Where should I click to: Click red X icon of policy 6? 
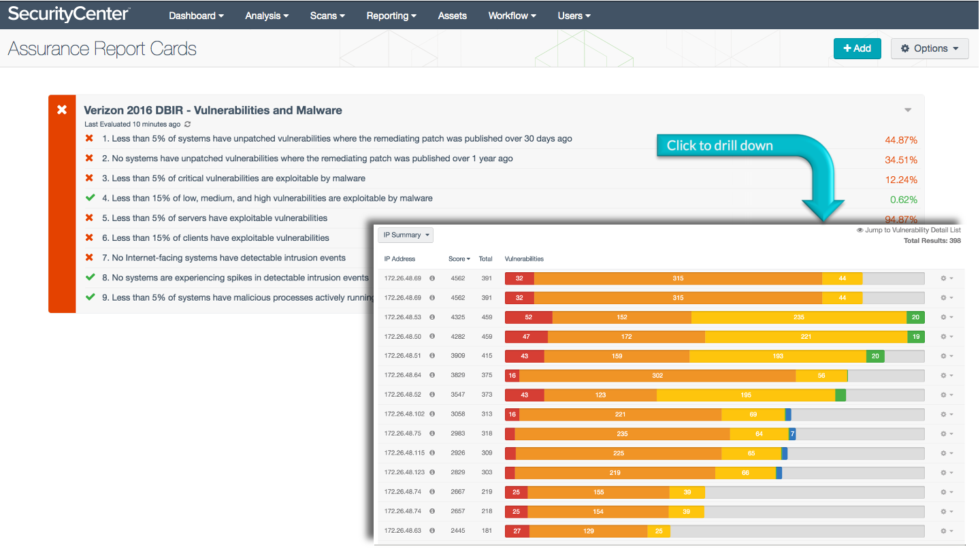pos(89,238)
